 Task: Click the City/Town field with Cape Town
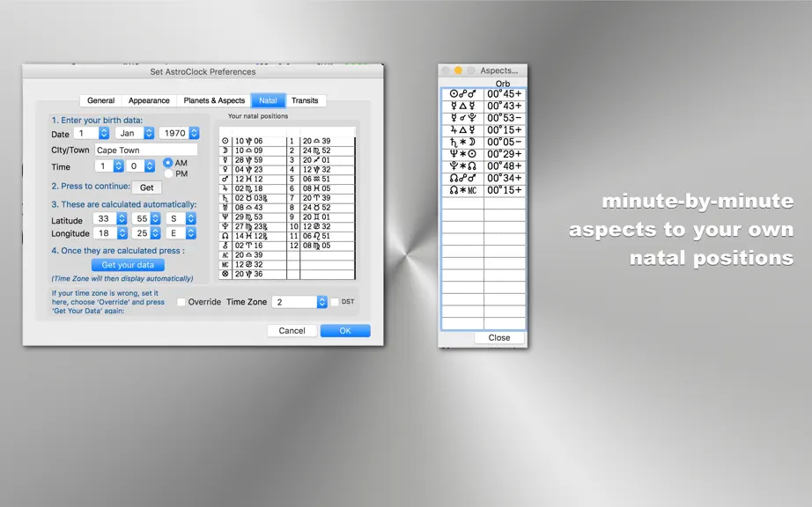146,150
